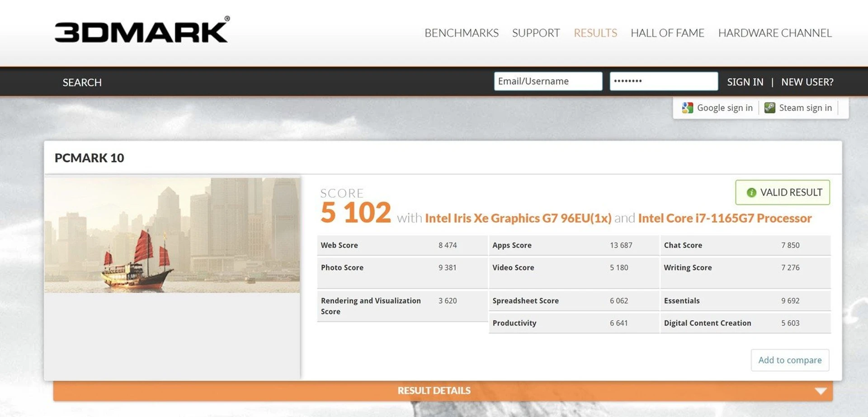Click the Spreadsheet Score label

pyautogui.click(x=525, y=301)
